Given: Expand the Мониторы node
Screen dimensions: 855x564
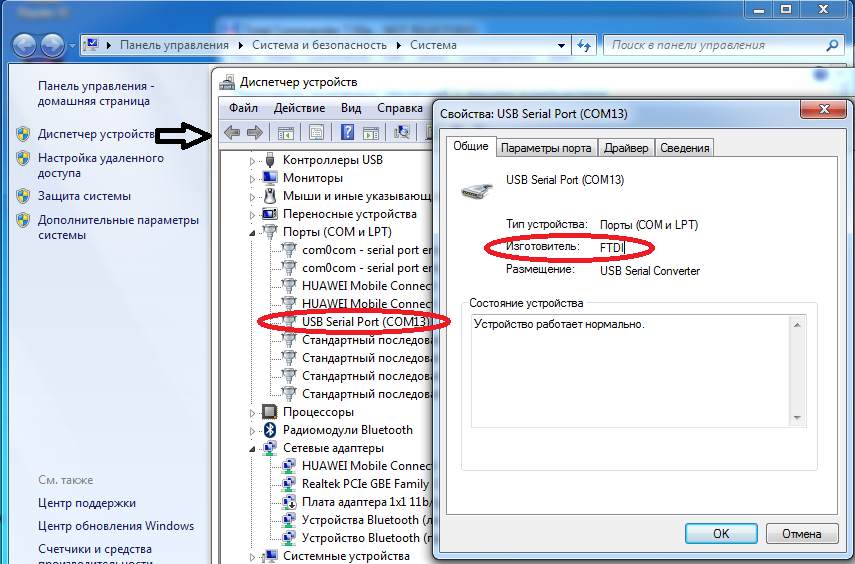Looking at the screenshot, I should [252, 179].
